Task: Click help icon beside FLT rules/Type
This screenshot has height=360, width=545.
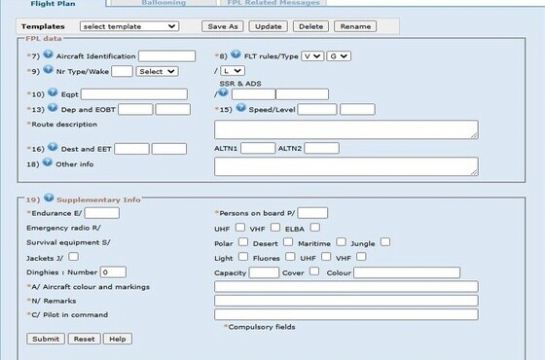Action: (236, 55)
